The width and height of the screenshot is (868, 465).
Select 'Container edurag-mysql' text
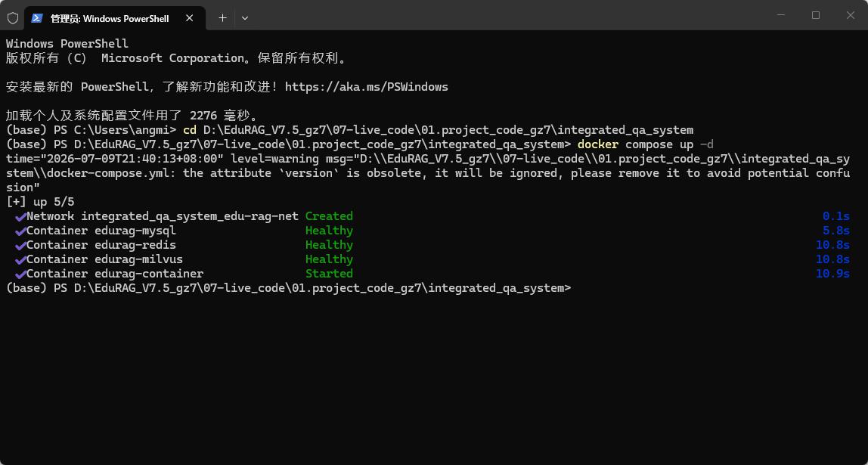[x=101, y=231]
